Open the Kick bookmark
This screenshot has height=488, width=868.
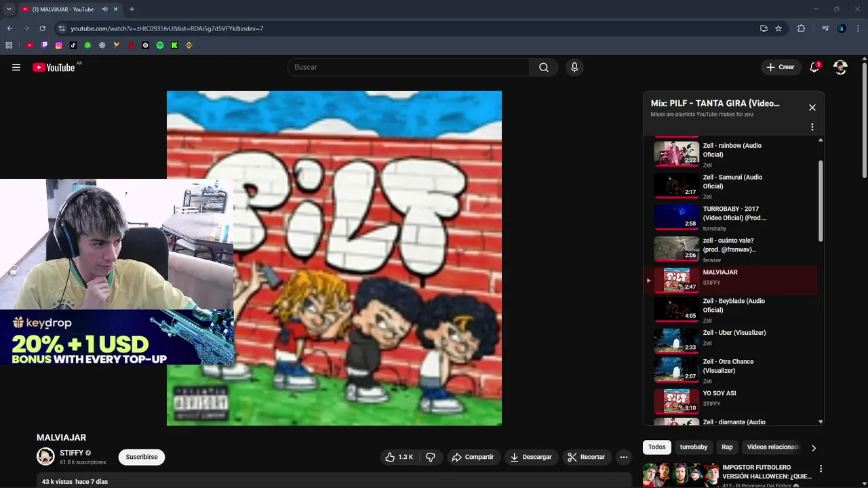174,45
